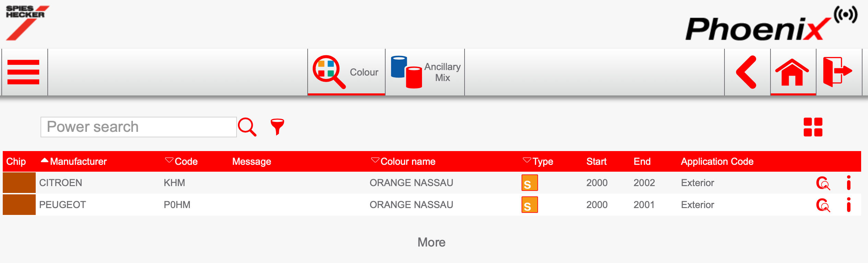Click the logout exit icon
This screenshot has width=868, height=263.
click(x=838, y=72)
